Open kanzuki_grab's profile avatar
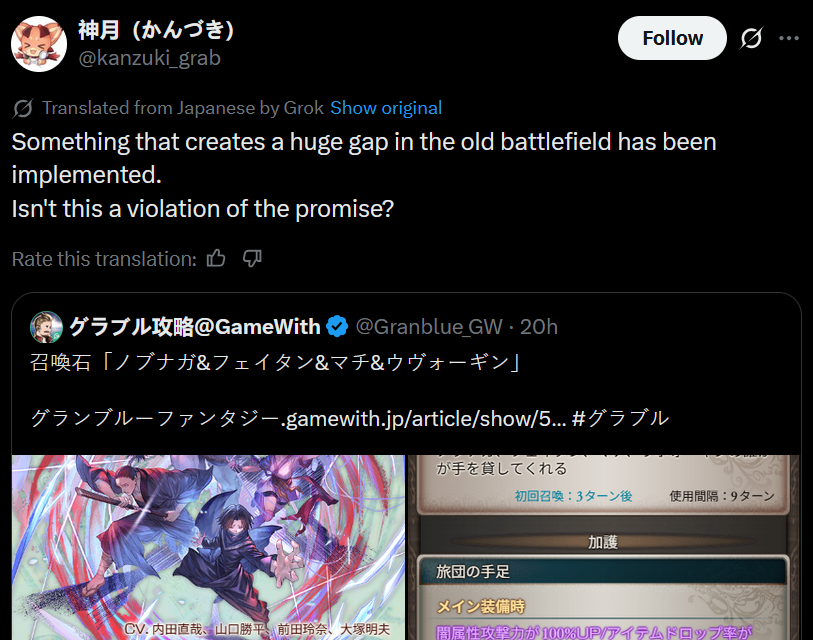This screenshot has height=640, width=813. (x=39, y=44)
